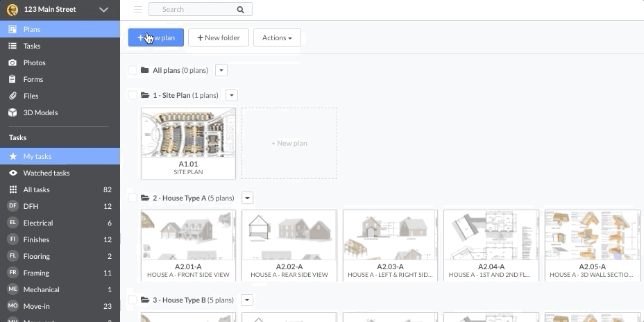Check the 2 - House Type A checkbox
This screenshot has width=644, height=322.
coord(133,198)
